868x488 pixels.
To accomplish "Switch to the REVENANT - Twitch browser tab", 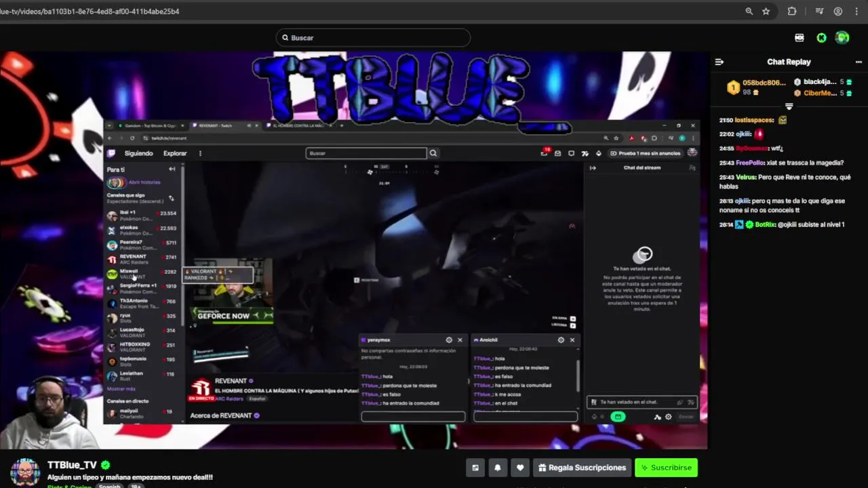I will point(224,125).
